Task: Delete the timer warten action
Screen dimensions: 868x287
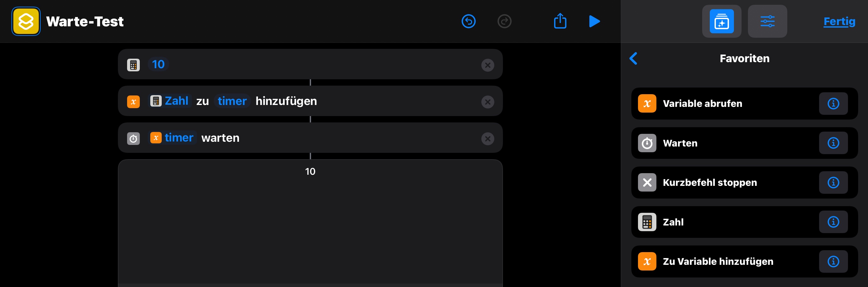Action: (488, 139)
